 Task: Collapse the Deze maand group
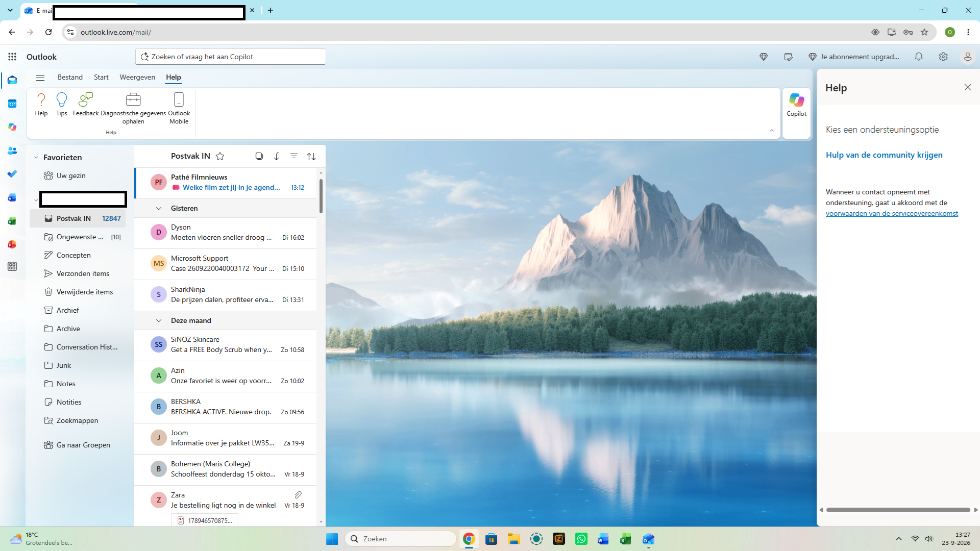(159, 320)
